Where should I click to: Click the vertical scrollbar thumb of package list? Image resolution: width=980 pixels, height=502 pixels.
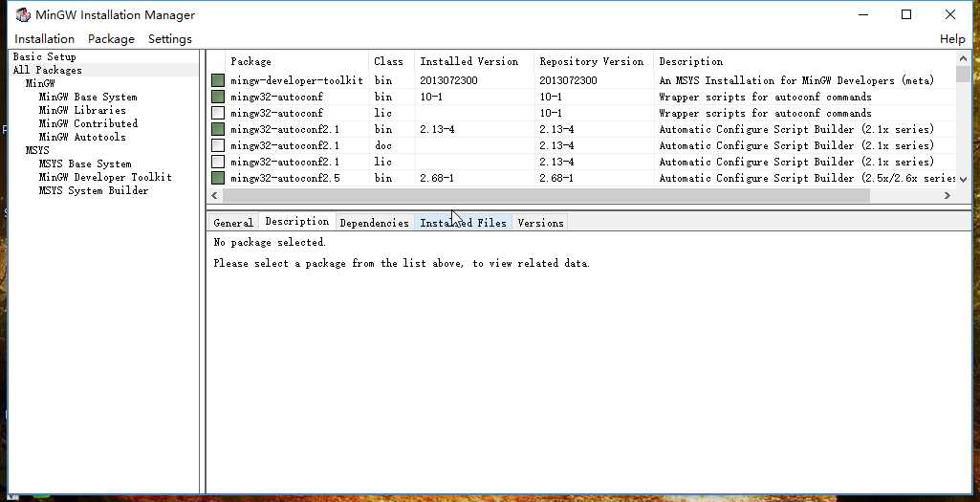coord(963,74)
